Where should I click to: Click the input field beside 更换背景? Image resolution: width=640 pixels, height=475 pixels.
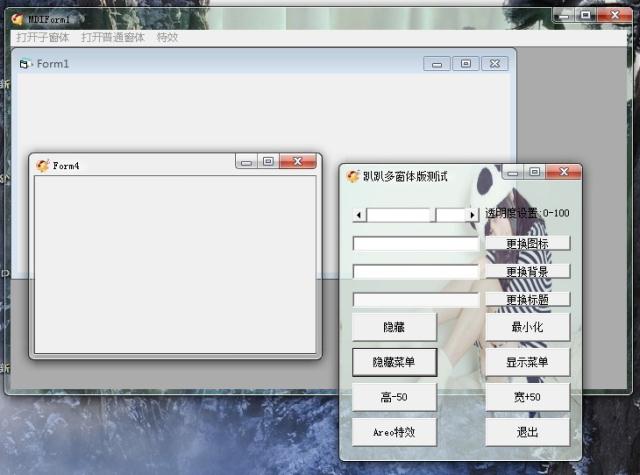point(416,271)
